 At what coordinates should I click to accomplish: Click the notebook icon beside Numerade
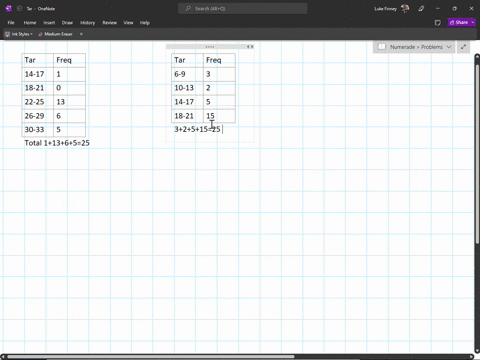(x=382, y=47)
